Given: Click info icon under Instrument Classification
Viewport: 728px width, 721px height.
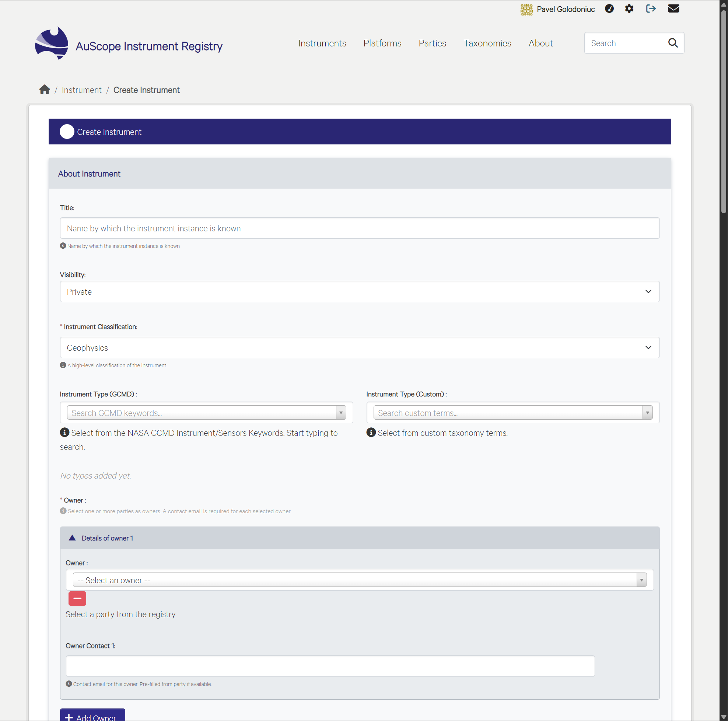Looking at the screenshot, I should (x=63, y=365).
